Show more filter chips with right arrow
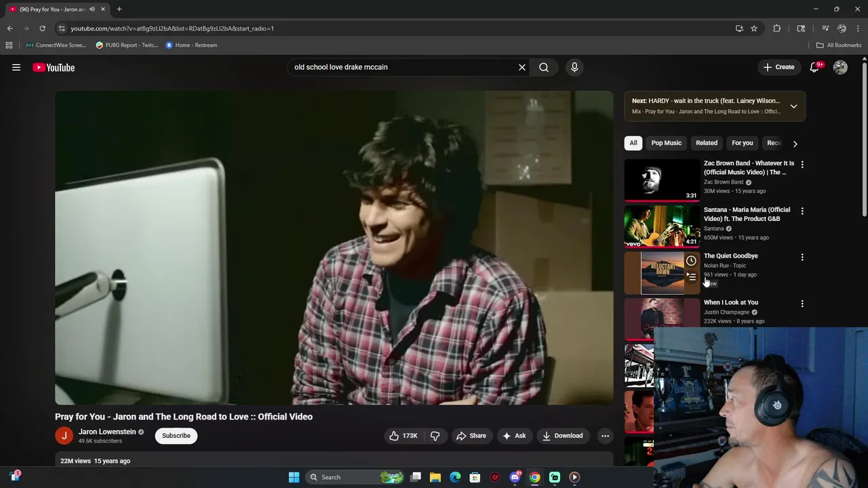Image resolution: width=868 pixels, height=488 pixels. (x=795, y=144)
